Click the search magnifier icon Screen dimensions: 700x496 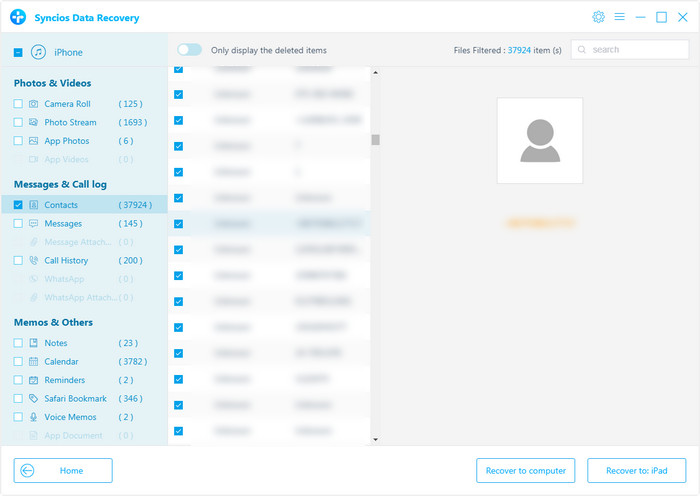[x=582, y=50]
